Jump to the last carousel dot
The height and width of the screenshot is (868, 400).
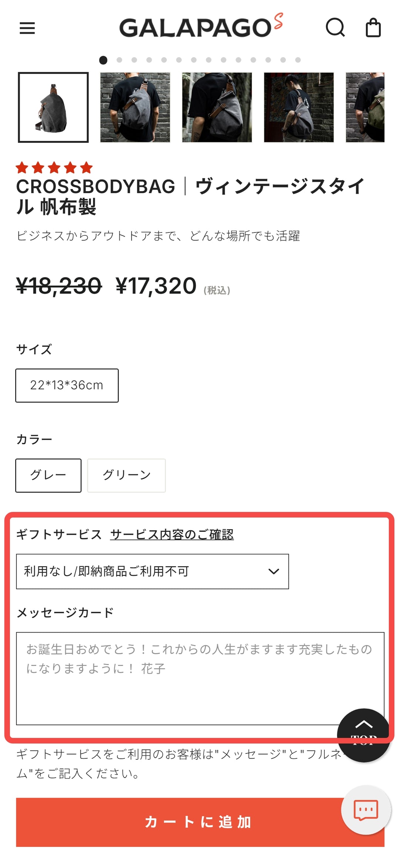click(298, 60)
